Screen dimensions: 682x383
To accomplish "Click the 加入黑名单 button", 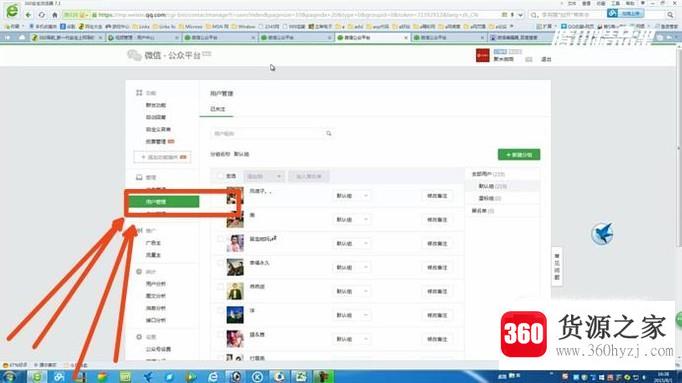I will pyautogui.click(x=309, y=176).
